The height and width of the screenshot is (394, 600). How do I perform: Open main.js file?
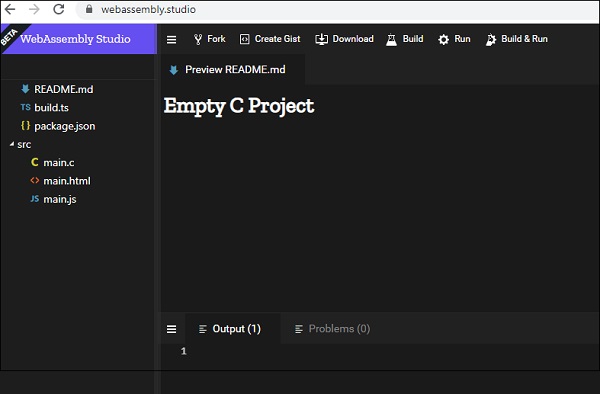pos(53,199)
